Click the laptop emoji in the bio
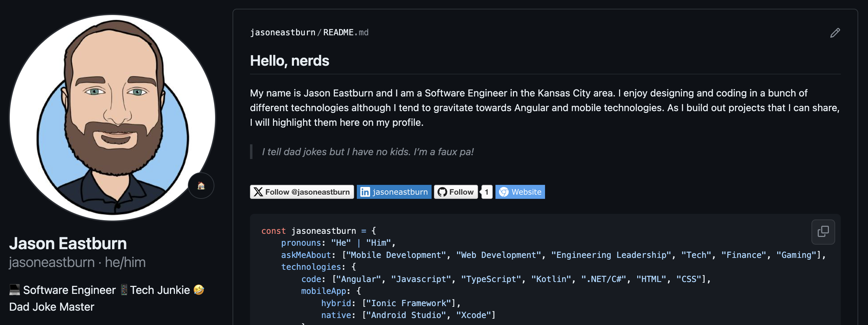 [x=15, y=290]
